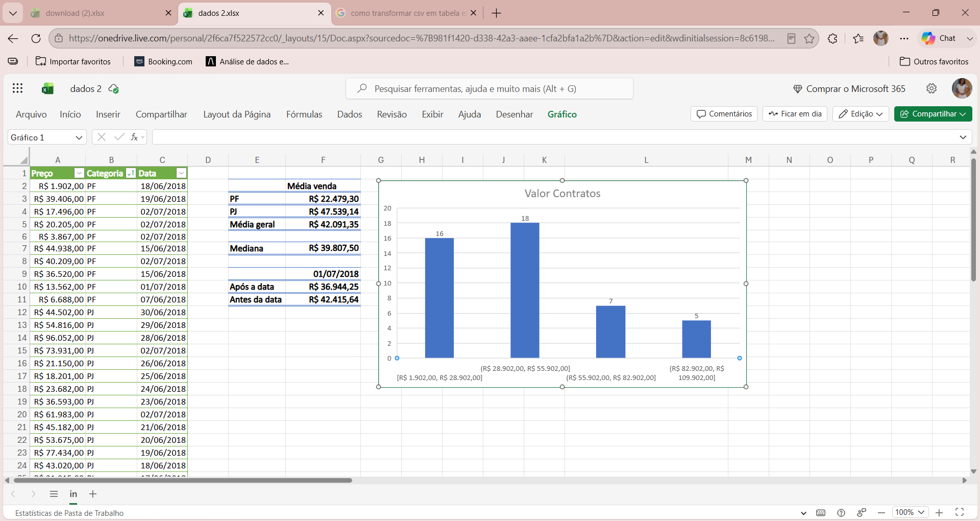Open the Data column filter dropdown
This screenshot has height=521, width=980.
[x=181, y=173]
